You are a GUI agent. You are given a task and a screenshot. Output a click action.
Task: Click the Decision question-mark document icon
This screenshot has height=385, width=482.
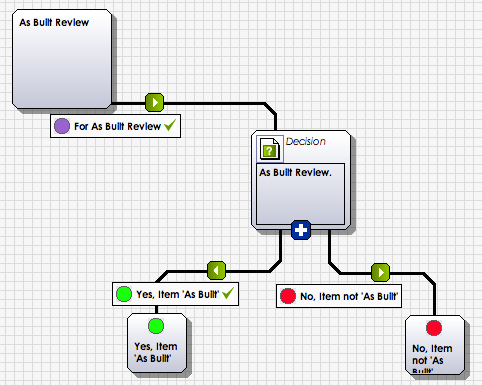(x=270, y=149)
